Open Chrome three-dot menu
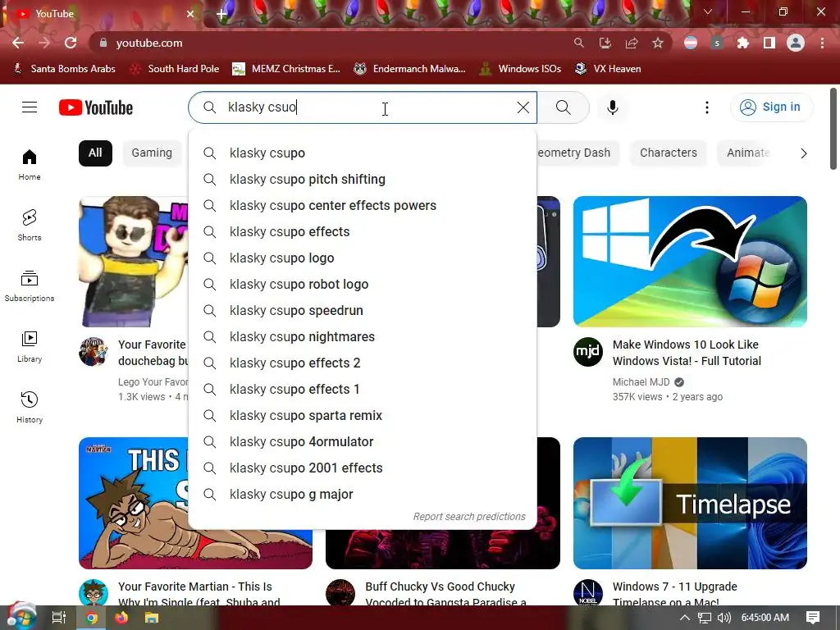The width and height of the screenshot is (840, 630). 822,43
